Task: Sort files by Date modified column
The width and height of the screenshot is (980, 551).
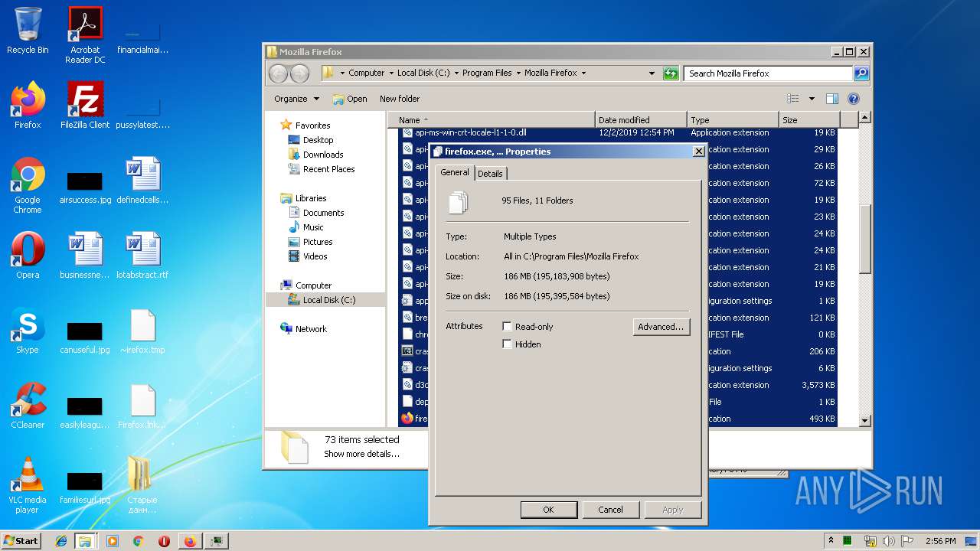Action: point(641,120)
